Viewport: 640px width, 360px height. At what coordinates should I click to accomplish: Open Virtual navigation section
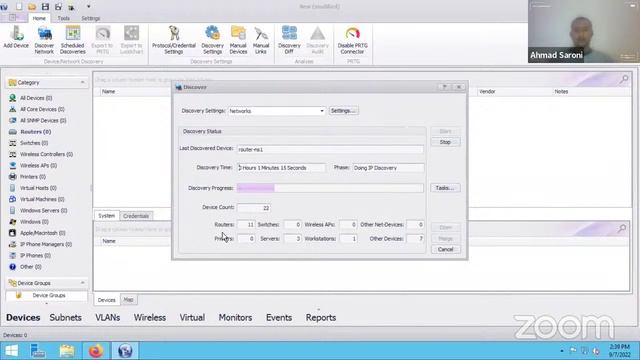(192, 318)
